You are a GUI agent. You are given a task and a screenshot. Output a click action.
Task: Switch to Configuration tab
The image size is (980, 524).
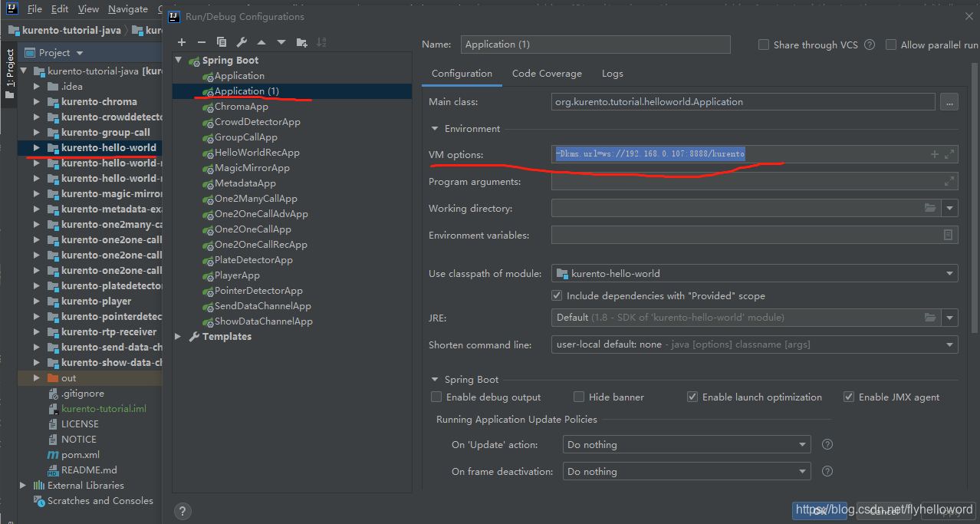[462, 74]
